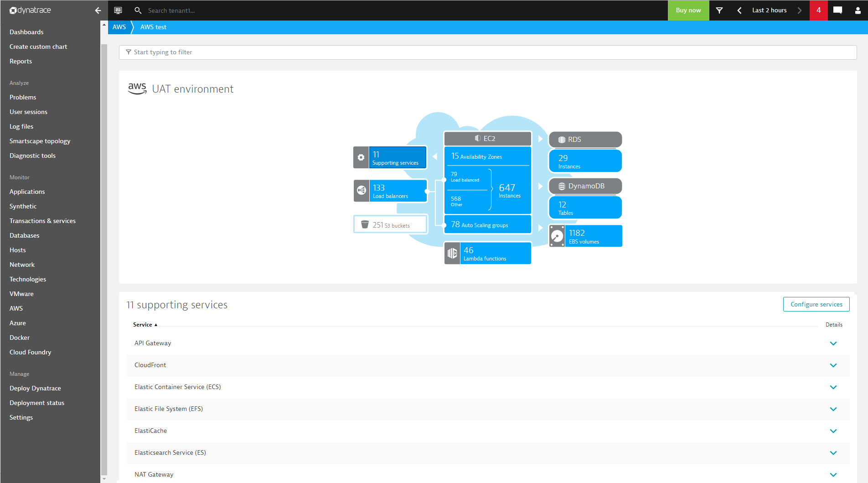The image size is (868, 483).
Task: Expand Elastic Container Service (ECS) details
Action: [833, 387]
